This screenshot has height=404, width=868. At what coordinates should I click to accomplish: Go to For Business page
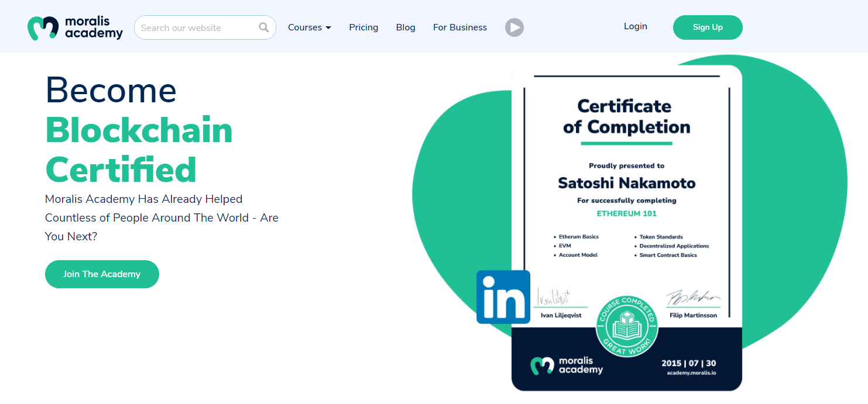pos(460,27)
